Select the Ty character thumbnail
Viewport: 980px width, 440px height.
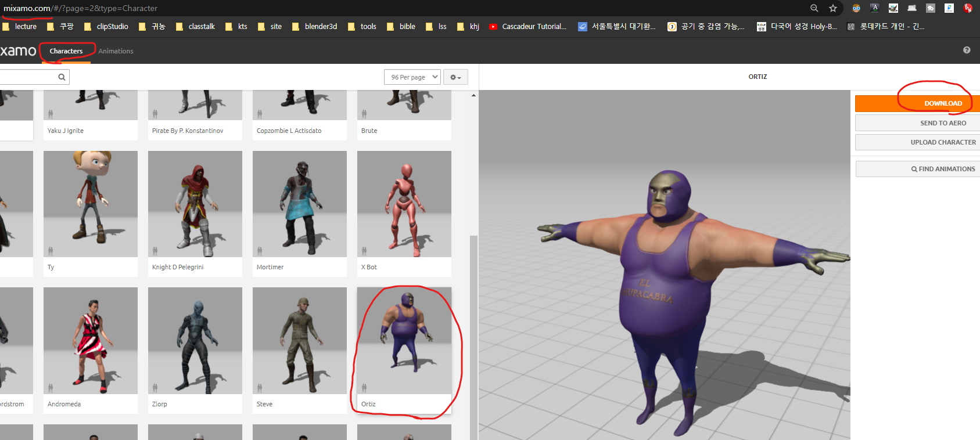pos(91,204)
